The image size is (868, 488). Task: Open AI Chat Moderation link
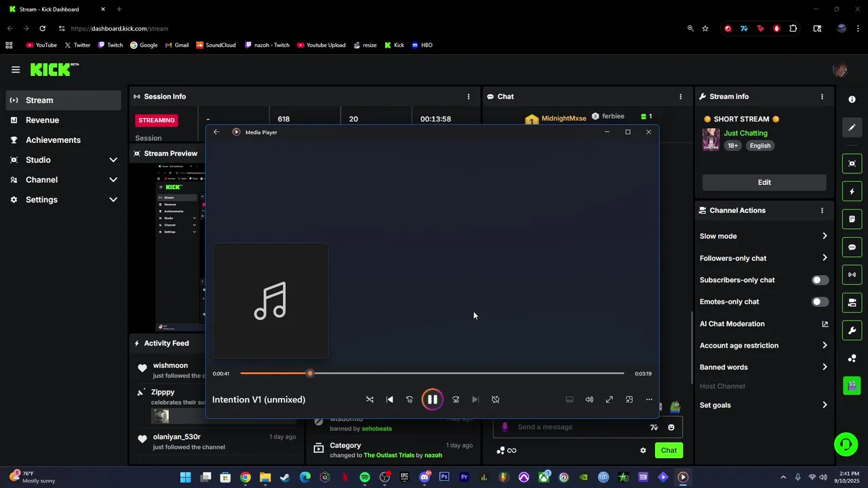pyautogui.click(x=764, y=324)
